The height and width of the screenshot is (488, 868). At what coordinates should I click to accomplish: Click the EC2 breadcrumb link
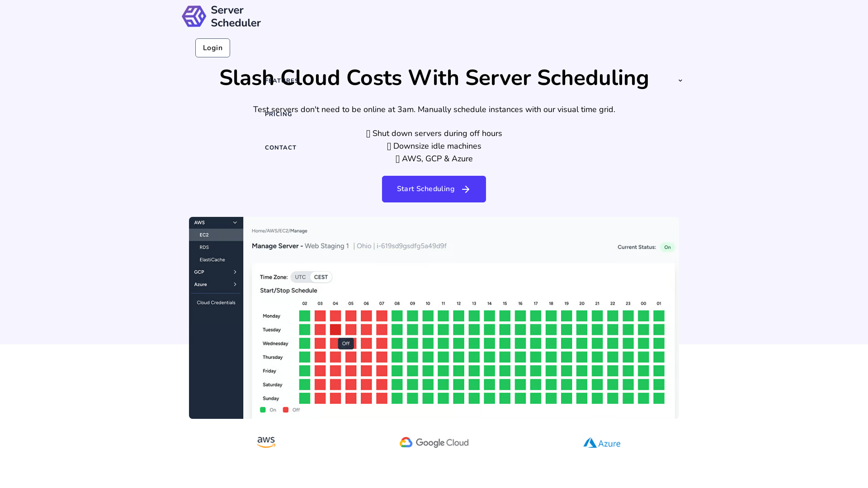coord(283,231)
